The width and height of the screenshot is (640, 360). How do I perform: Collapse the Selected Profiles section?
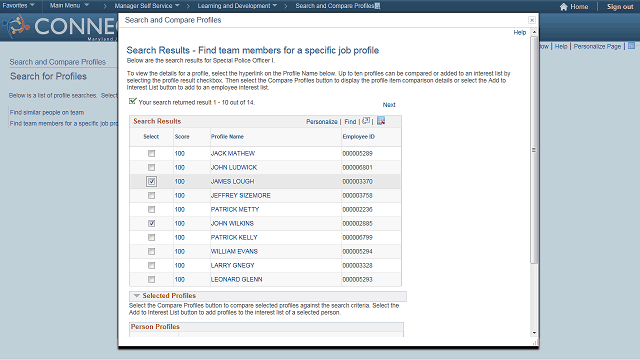[137, 296]
